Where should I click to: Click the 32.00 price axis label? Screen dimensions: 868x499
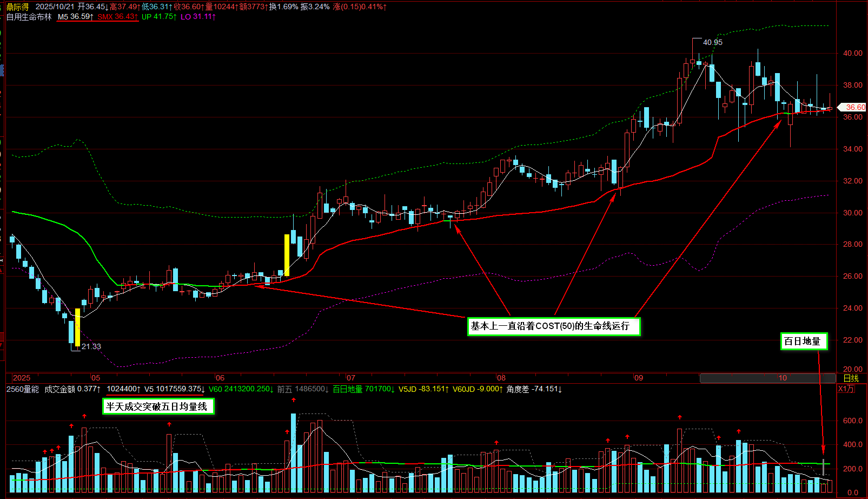853,181
